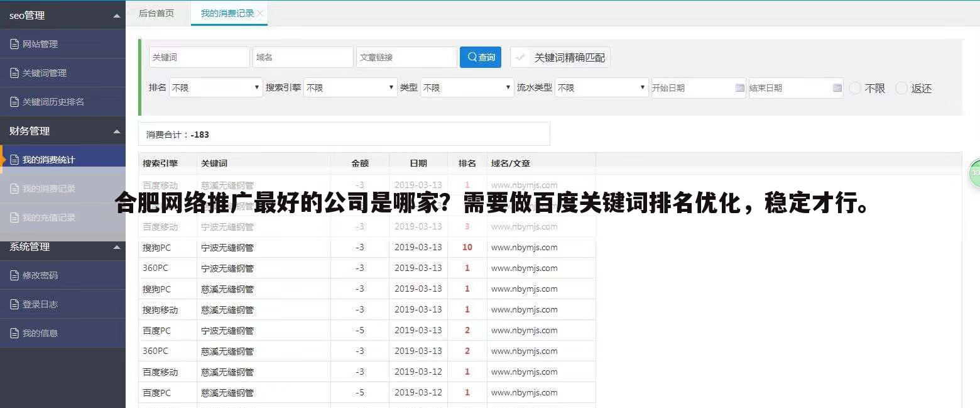This screenshot has width=980, height=408.
Task: Click the document icon beside 网站管理
Action: (x=14, y=44)
